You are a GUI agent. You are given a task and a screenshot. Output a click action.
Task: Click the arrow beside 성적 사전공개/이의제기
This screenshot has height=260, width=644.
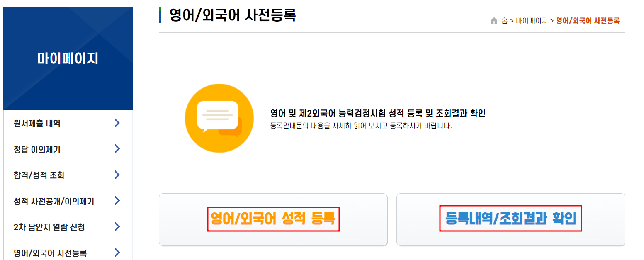117,201
